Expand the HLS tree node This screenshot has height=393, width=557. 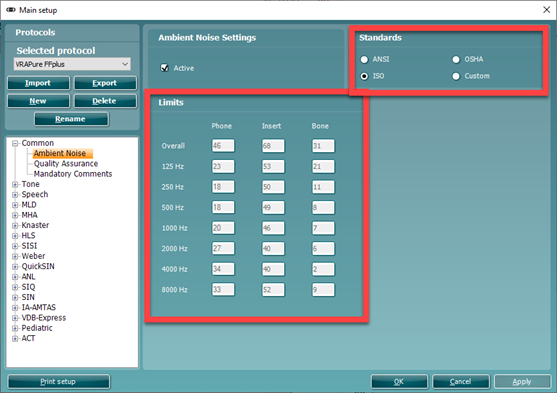tap(15, 236)
